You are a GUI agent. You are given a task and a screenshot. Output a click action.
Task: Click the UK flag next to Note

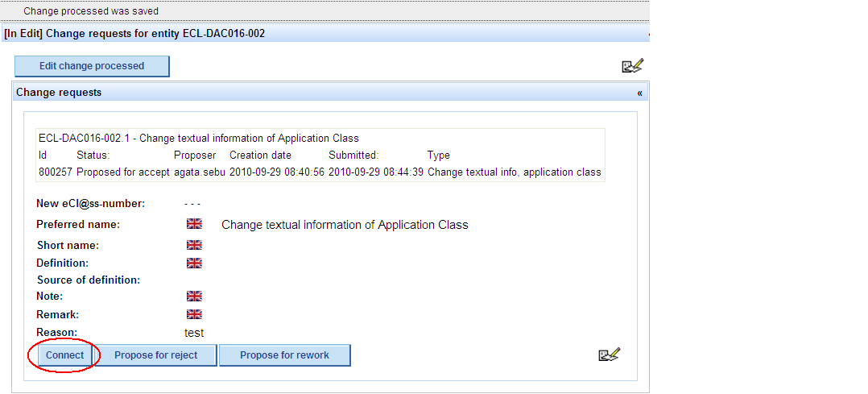click(x=194, y=297)
